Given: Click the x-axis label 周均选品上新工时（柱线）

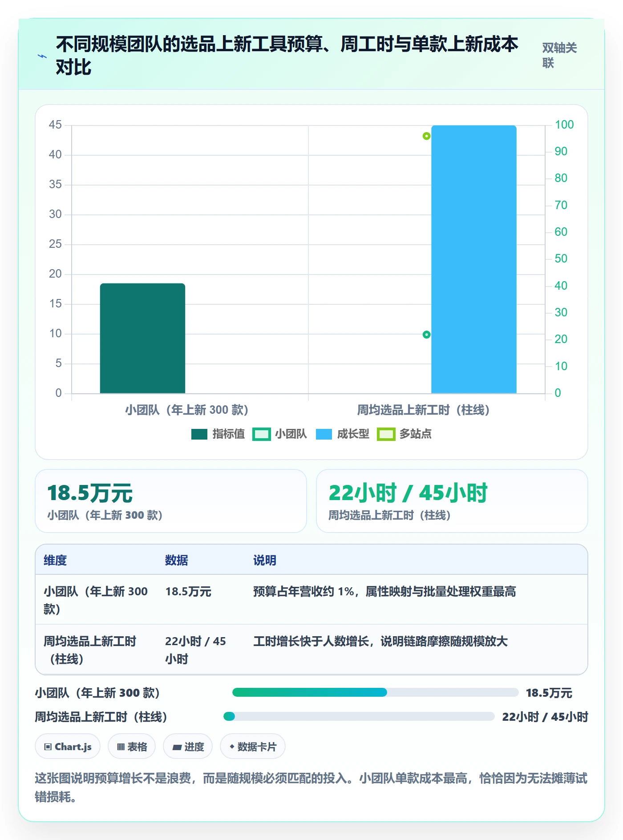Looking at the screenshot, I should click(424, 410).
